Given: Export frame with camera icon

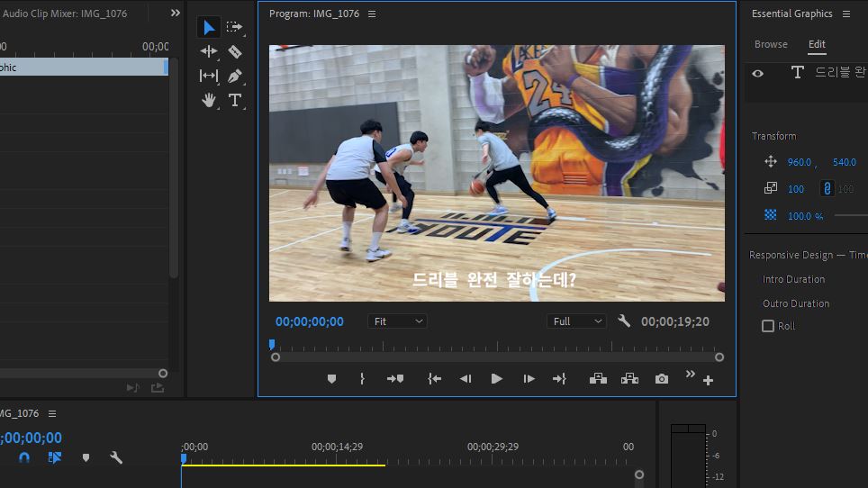Looking at the screenshot, I should [x=662, y=379].
